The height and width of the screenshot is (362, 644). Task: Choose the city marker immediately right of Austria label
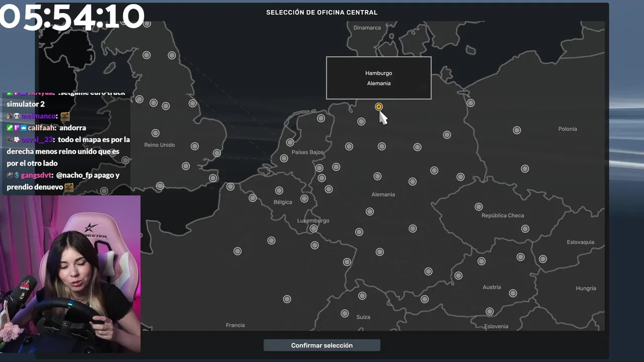tap(513, 293)
